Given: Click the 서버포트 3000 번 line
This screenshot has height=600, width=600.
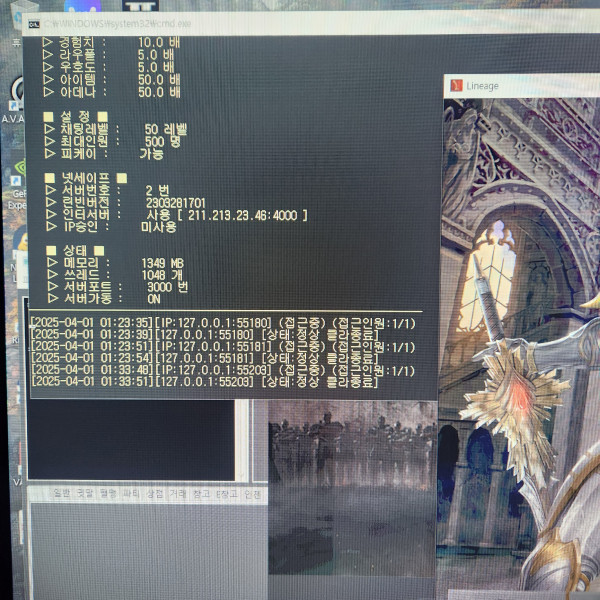Looking at the screenshot, I should [117, 287].
